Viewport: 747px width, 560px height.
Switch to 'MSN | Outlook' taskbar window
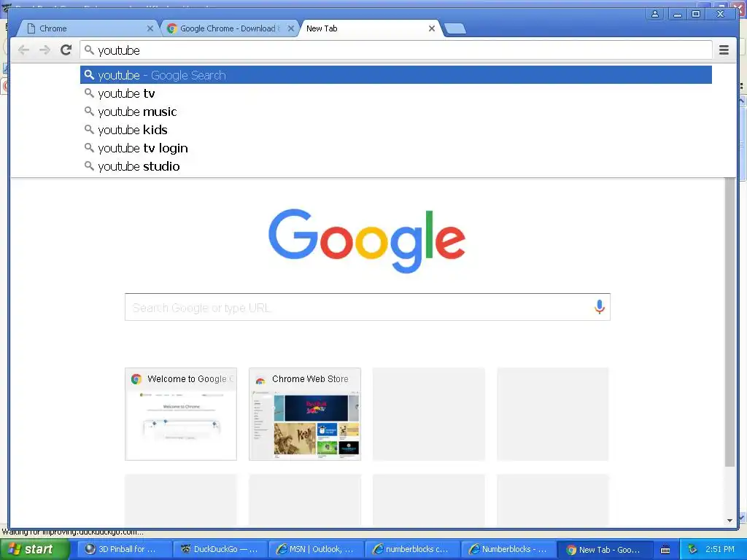317,549
